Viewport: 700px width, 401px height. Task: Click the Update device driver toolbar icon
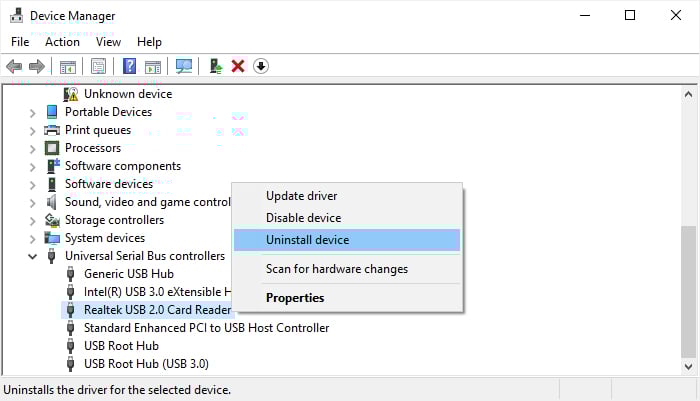216,67
